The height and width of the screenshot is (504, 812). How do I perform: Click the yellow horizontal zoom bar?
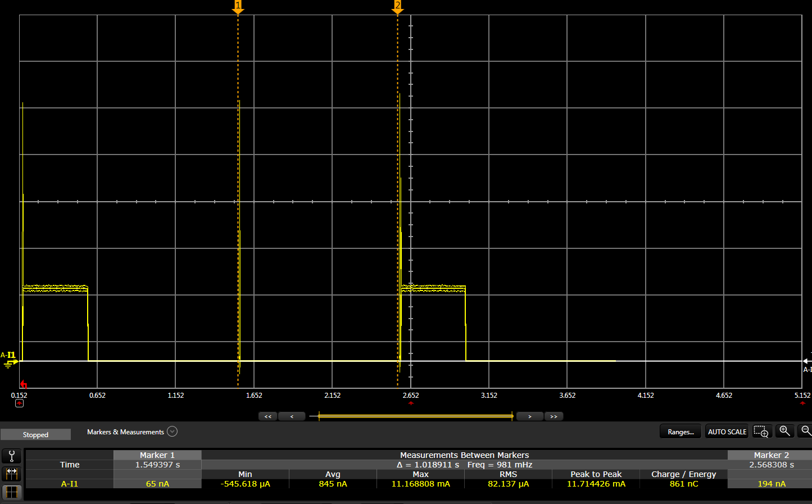coord(416,416)
